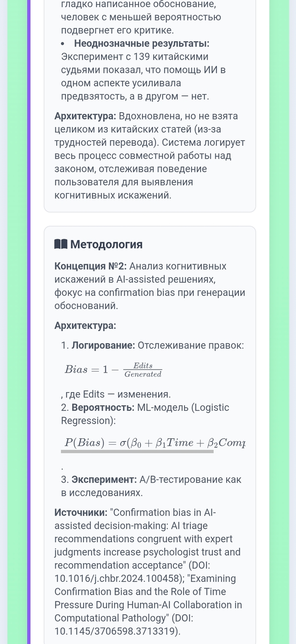Click the horizontal scrollbar under the P(Bias) formula
Screen dimensions: 296x644
pos(137,452)
